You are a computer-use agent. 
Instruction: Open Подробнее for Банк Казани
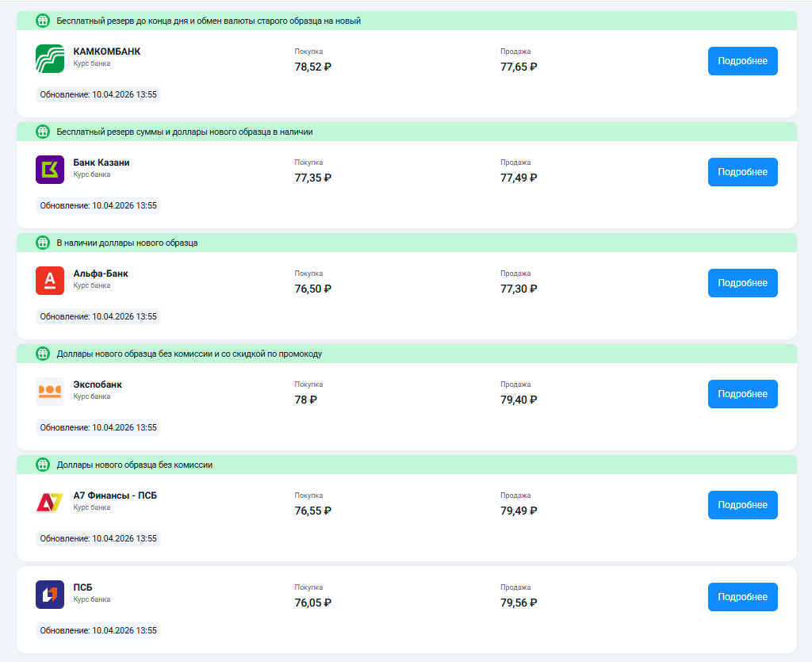point(742,172)
